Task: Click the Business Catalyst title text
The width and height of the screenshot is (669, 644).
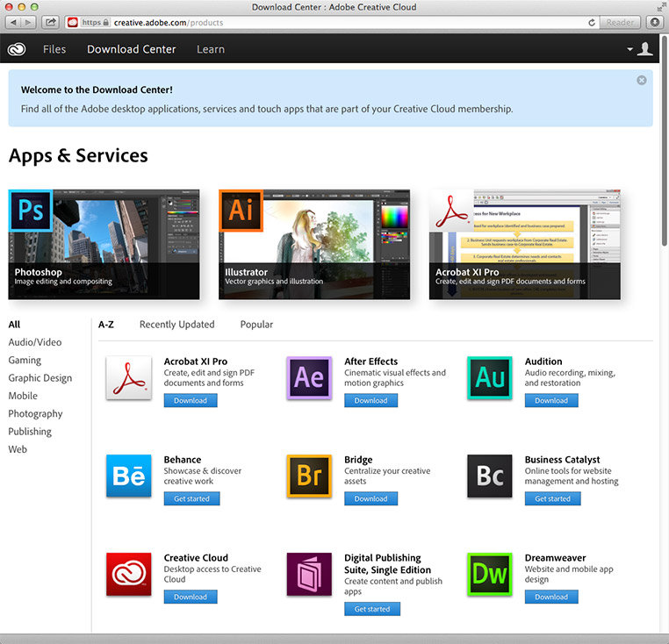Action: (x=563, y=460)
